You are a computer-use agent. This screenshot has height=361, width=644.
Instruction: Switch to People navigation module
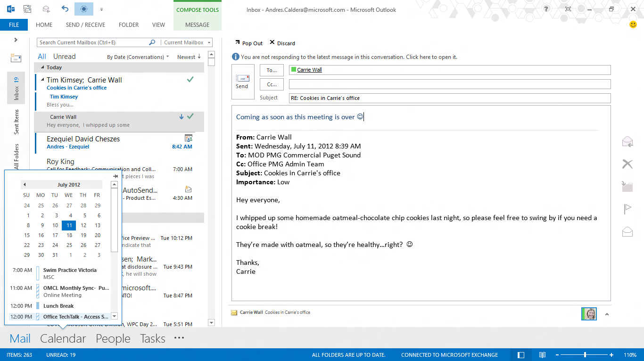pos(113,338)
